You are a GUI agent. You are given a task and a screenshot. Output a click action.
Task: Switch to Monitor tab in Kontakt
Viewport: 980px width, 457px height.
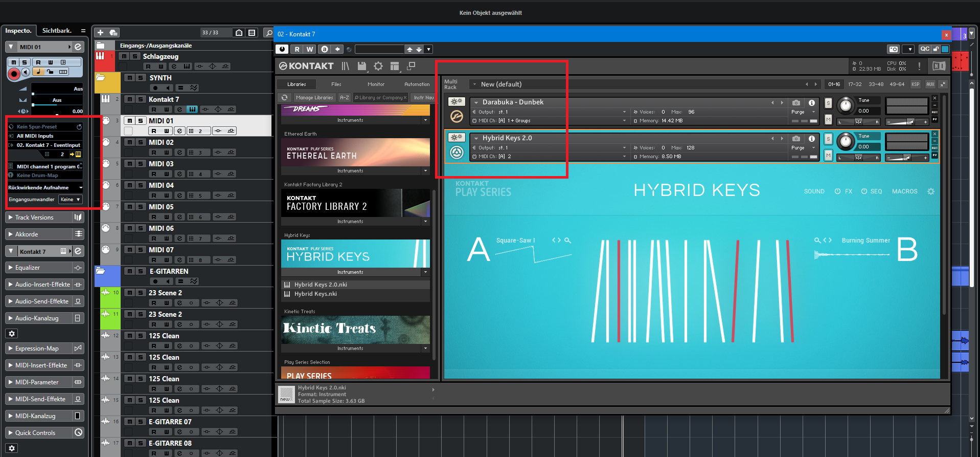pyautogui.click(x=376, y=84)
